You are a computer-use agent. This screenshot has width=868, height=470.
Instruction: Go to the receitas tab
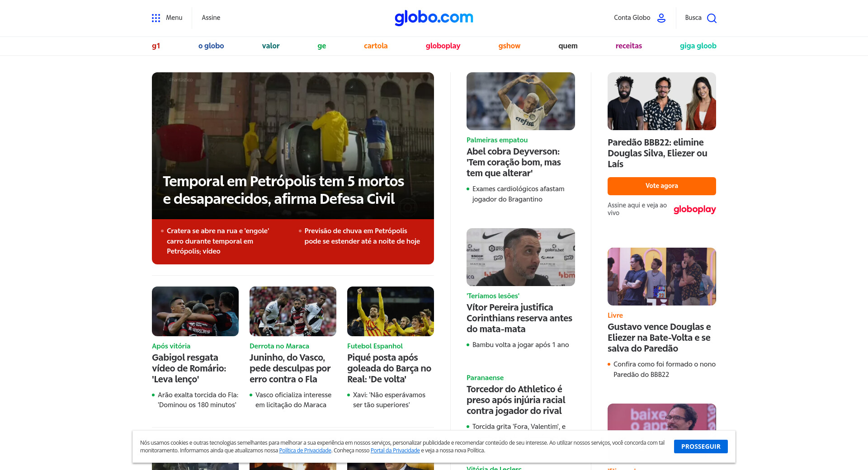[628, 46]
